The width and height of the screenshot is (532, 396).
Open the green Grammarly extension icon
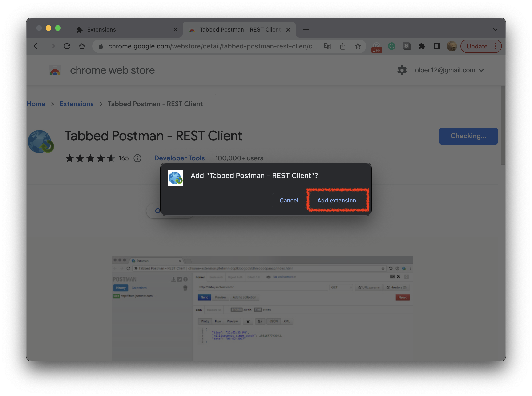391,46
